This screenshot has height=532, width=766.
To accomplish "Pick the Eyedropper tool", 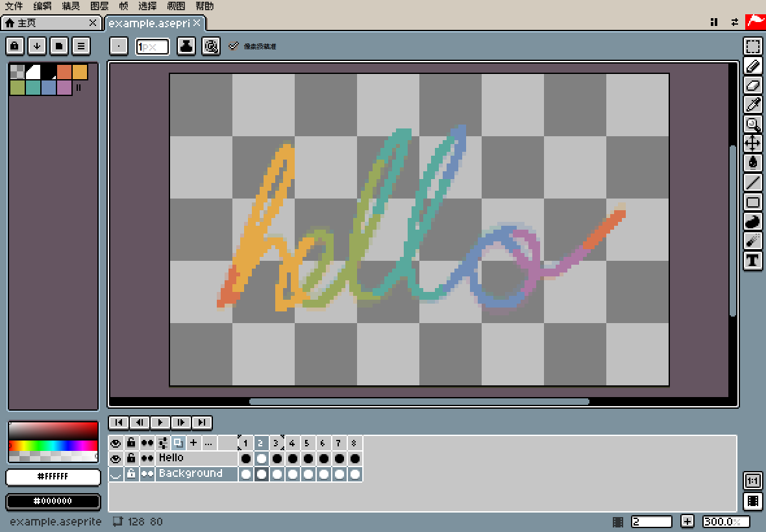I will click(x=753, y=104).
